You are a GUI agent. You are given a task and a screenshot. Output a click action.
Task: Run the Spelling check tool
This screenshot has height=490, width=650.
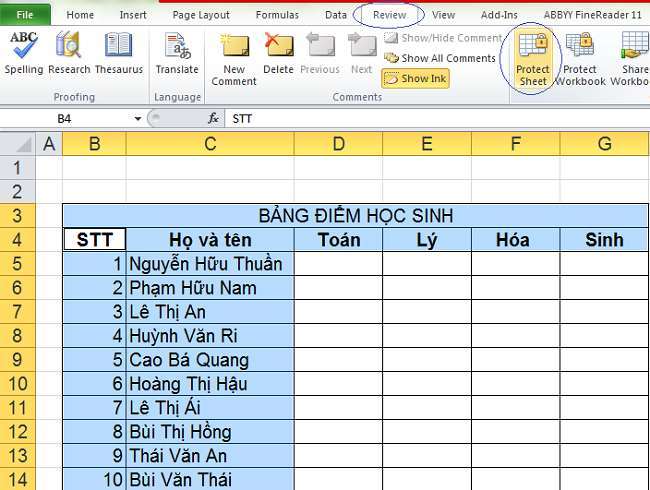[24, 53]
